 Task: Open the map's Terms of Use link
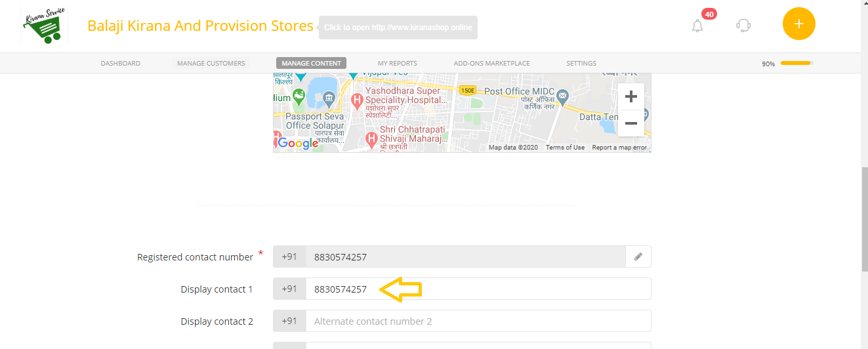tap(565, 148)
